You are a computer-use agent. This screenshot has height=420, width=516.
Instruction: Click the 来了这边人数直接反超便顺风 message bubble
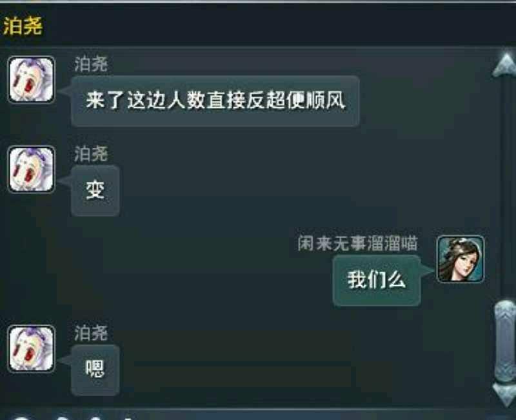215,101
